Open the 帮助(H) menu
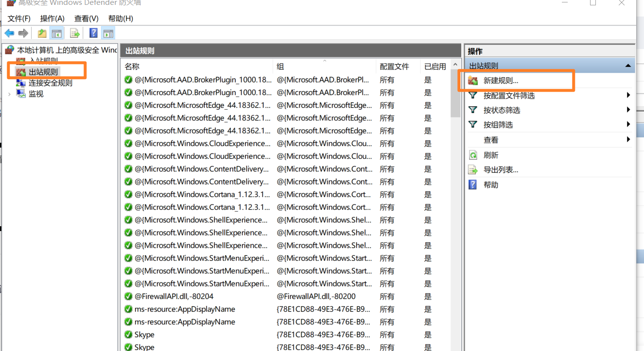Viewport: 644px width, 351px height. point(121,18)
